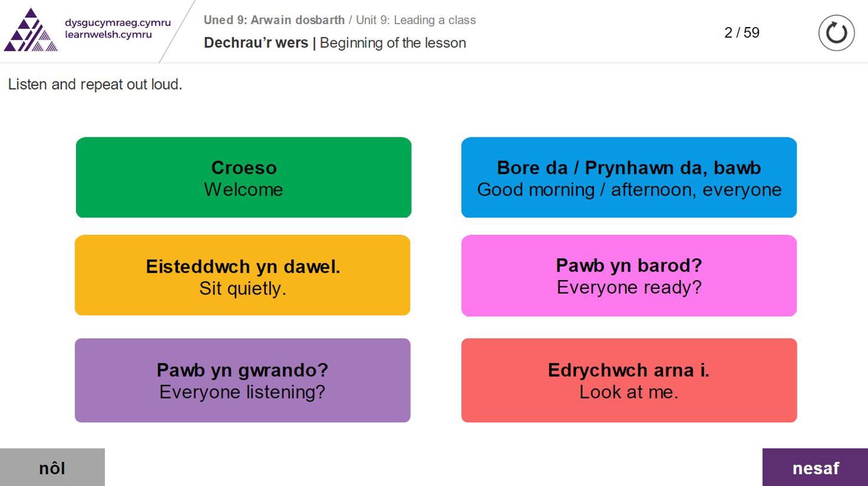Play the red Edrychwch arna i card
The height and width of the screenshot is (486, 868).
(629, 380)
